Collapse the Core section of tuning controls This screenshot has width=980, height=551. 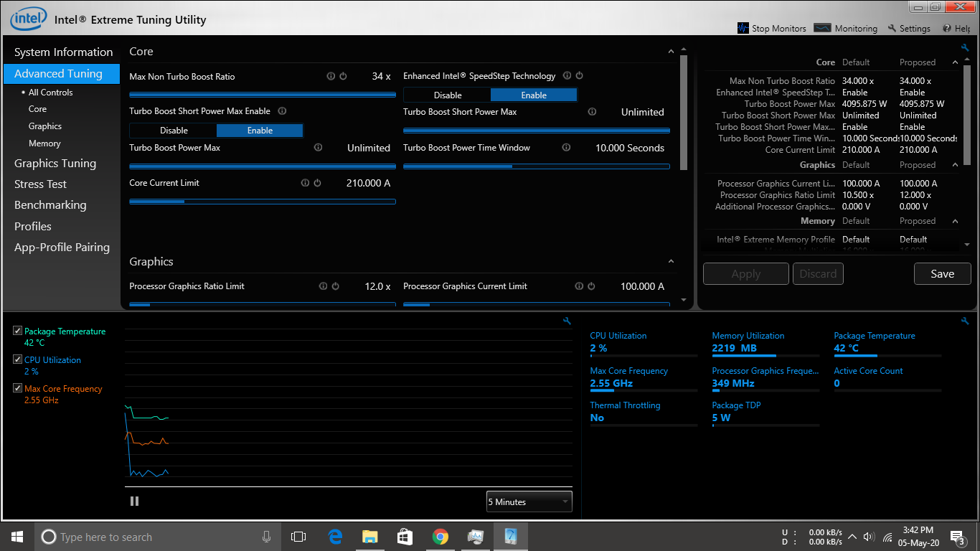672,52
